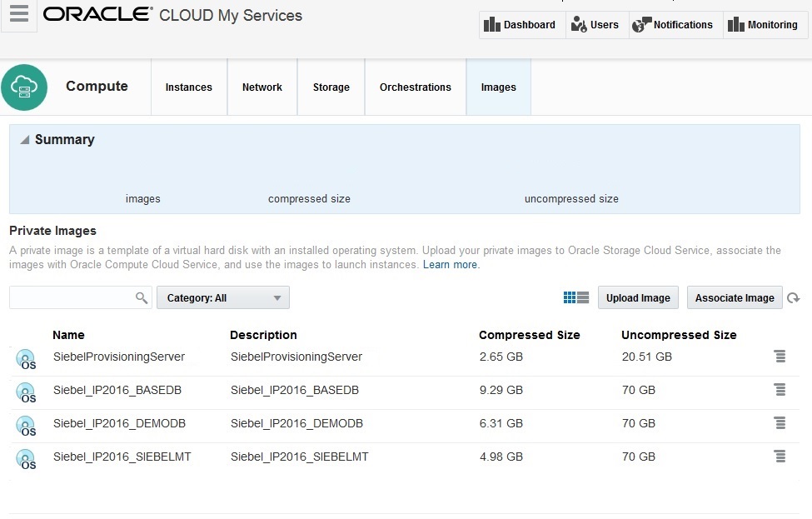Open actions menu for Siebel_IP2016_BASEDB row
812x519 pixels.
tap(780, 389)
